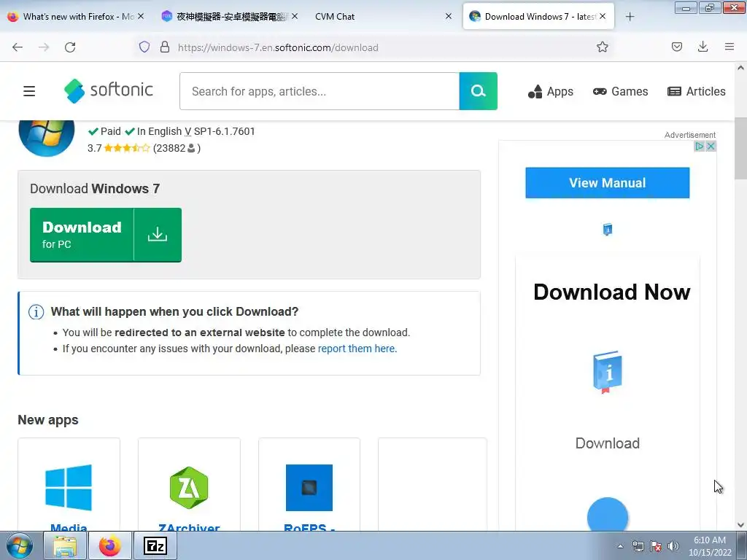Open Action Center flag icon
The height and width of the screenshot is (560, 747).
click(x=656, y=546)
